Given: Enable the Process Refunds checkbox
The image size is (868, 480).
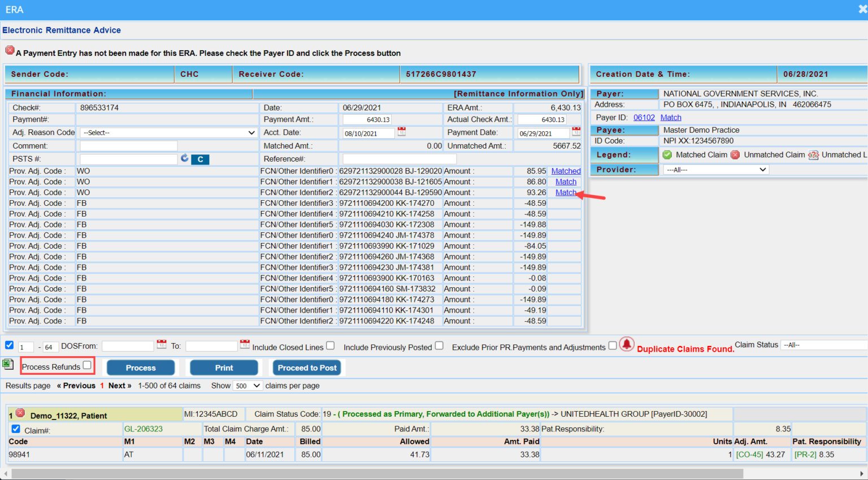Looking at the screenshot, I should point(88,365).
